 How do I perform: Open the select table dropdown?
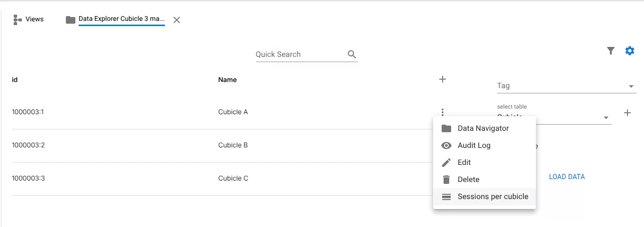click(606, 118)
